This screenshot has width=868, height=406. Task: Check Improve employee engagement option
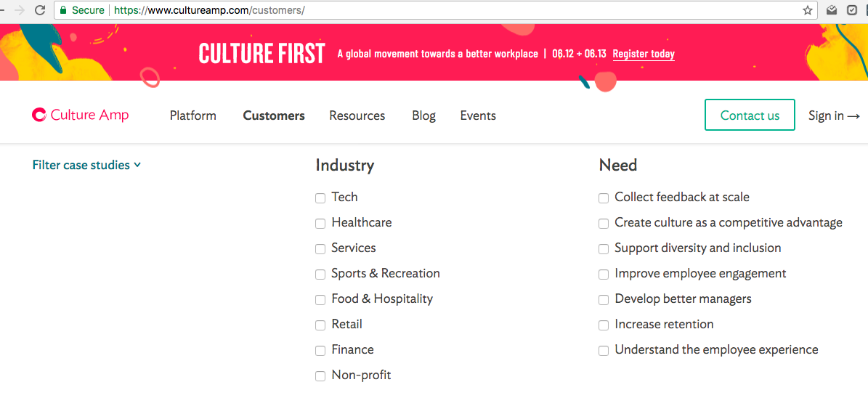tap(604, 275)
